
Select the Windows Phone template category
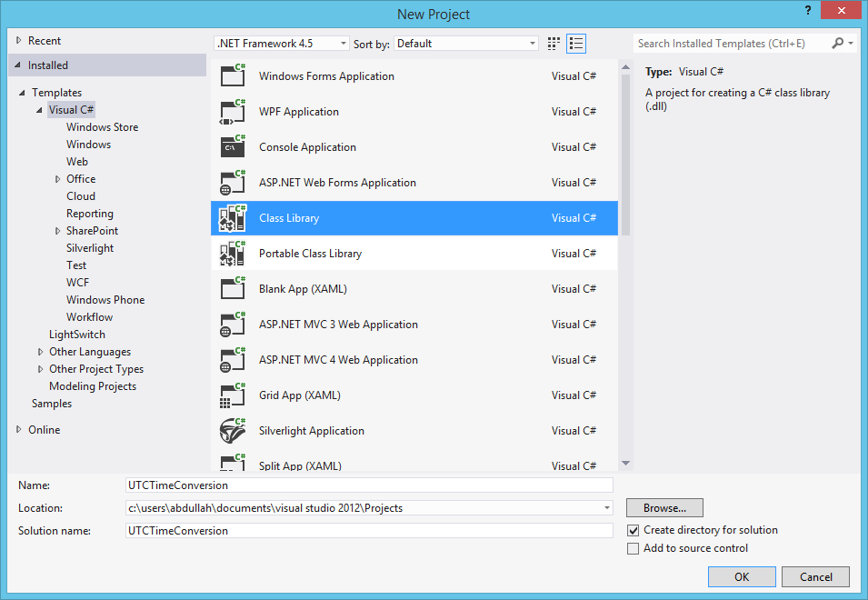click(x=105, y=299)
